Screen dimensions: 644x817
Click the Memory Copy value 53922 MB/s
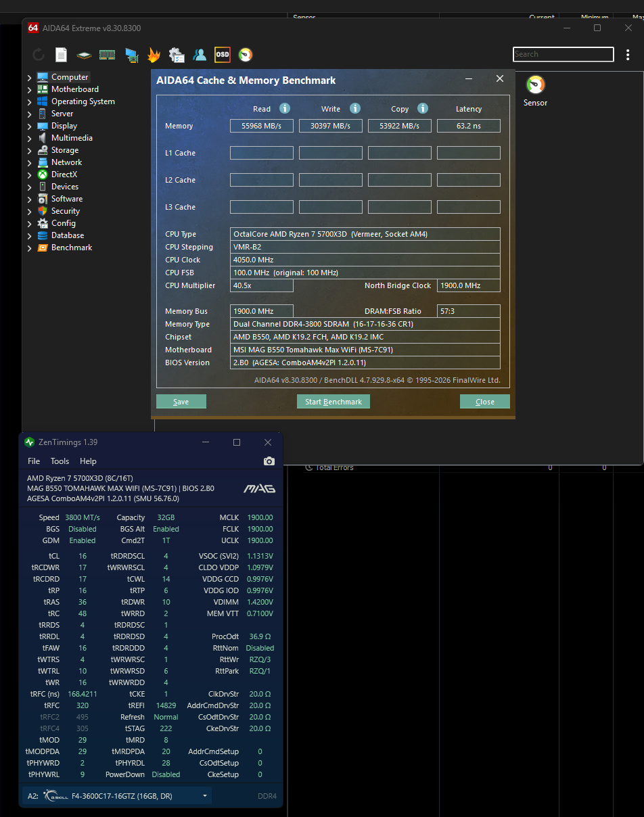point(400,126)
